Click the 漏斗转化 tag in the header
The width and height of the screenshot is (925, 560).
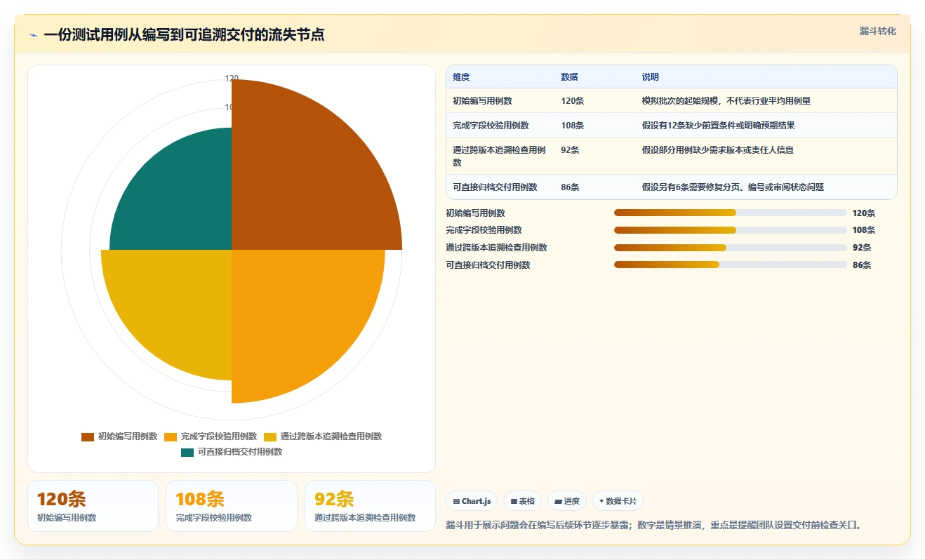point(877,31)
